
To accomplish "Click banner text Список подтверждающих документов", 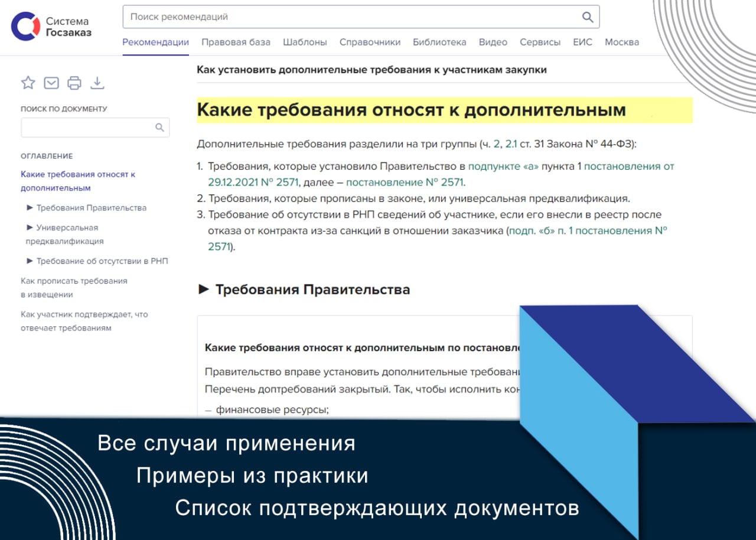I will (377, 508).
